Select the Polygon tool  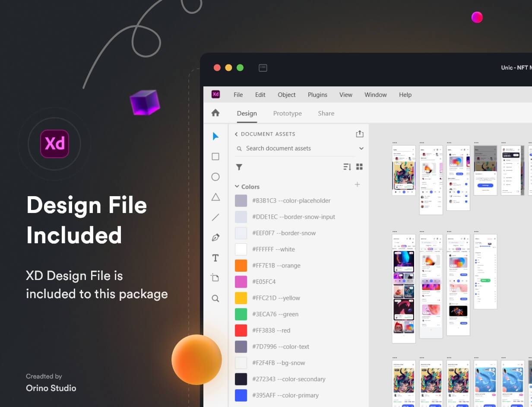[215, 197]
